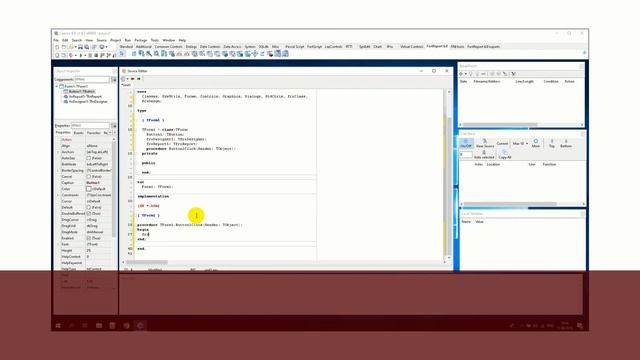
Task: Open the Tools menu
Action: tap(155, 40)
